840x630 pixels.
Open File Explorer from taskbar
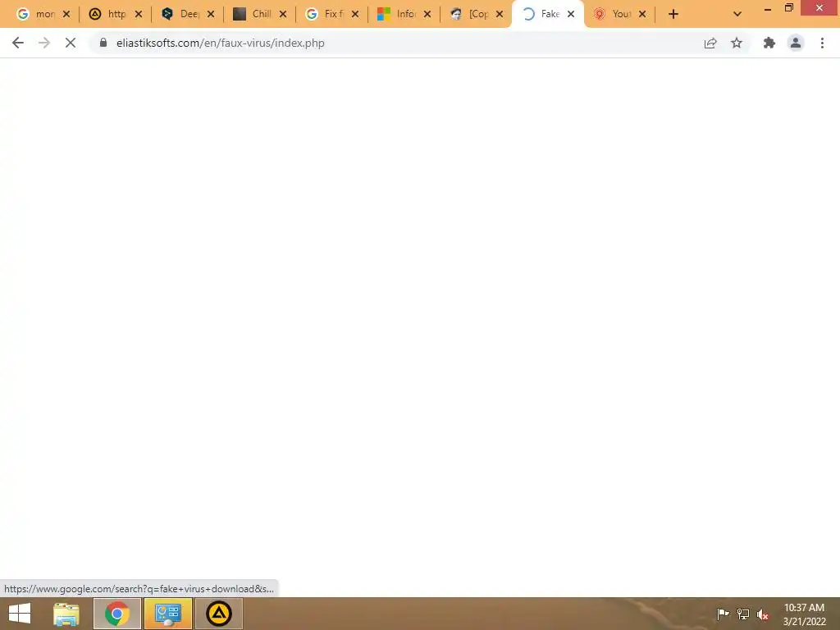coord(66,614)
